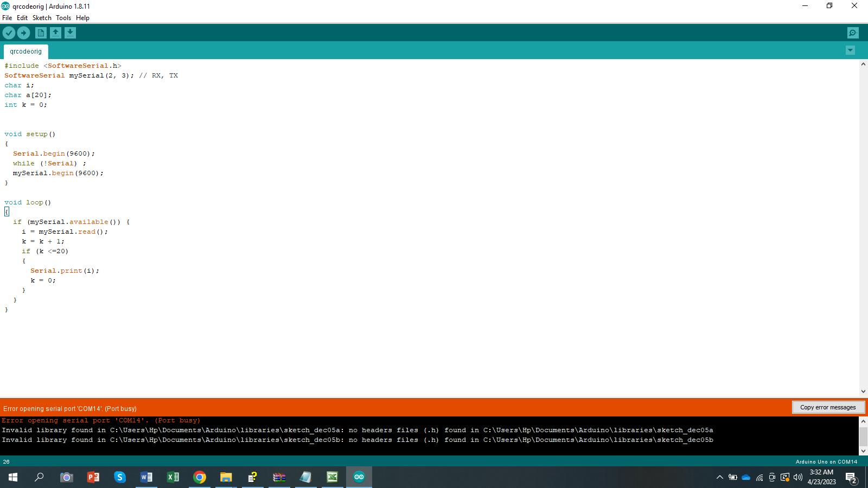Click the Windows Start button

12,477
